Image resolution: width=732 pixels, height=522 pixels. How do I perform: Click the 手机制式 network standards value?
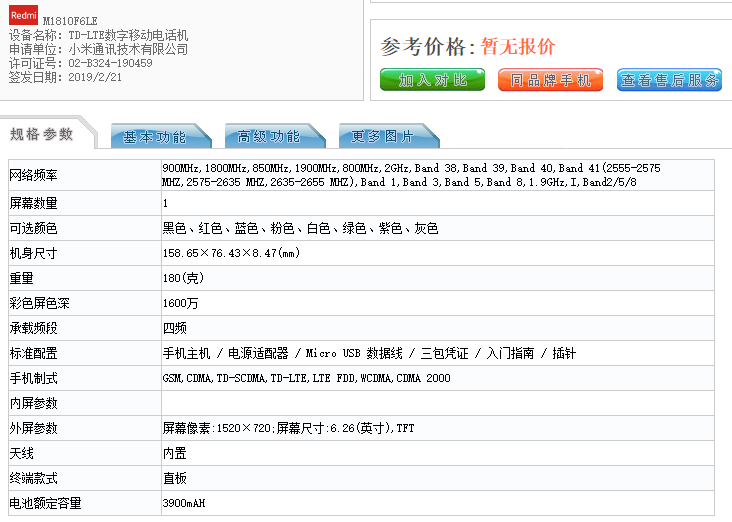point(306,379)
